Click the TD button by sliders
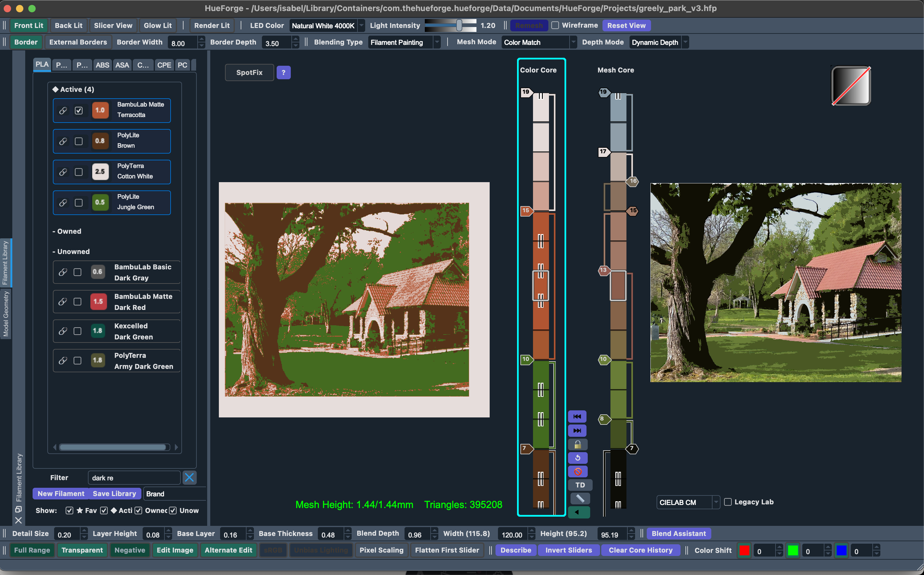Viewport: 924px width, 575px height. point(580,485)
